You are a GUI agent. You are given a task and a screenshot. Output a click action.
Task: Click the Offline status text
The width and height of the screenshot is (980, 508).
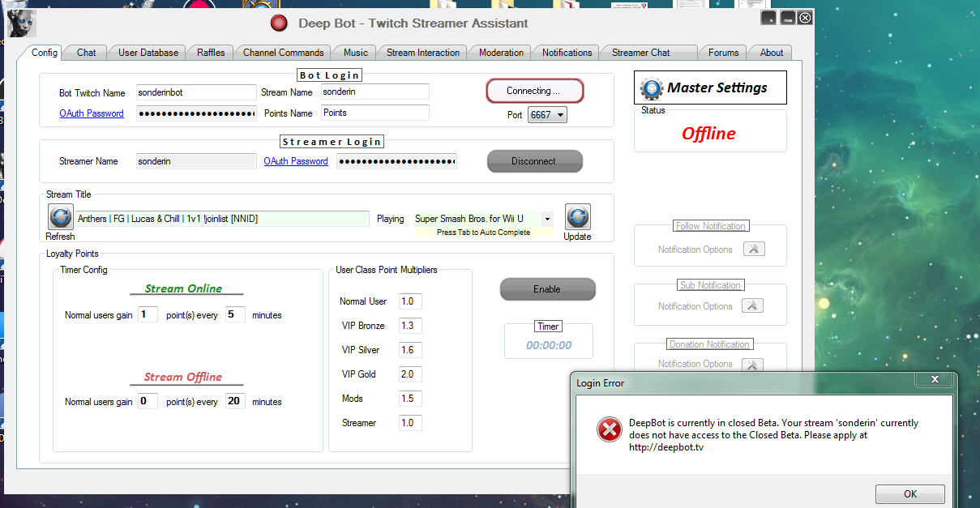point(708,134)
